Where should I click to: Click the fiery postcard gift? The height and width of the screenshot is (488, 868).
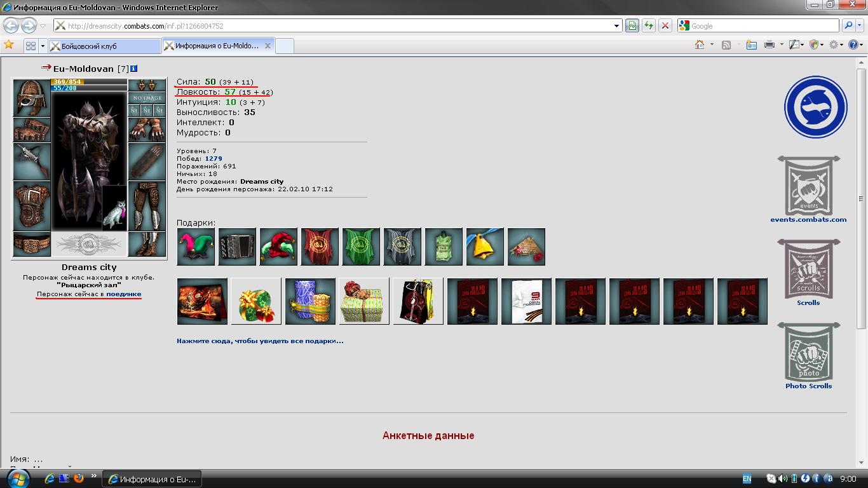pyautogui.click(x=202, y=301)
